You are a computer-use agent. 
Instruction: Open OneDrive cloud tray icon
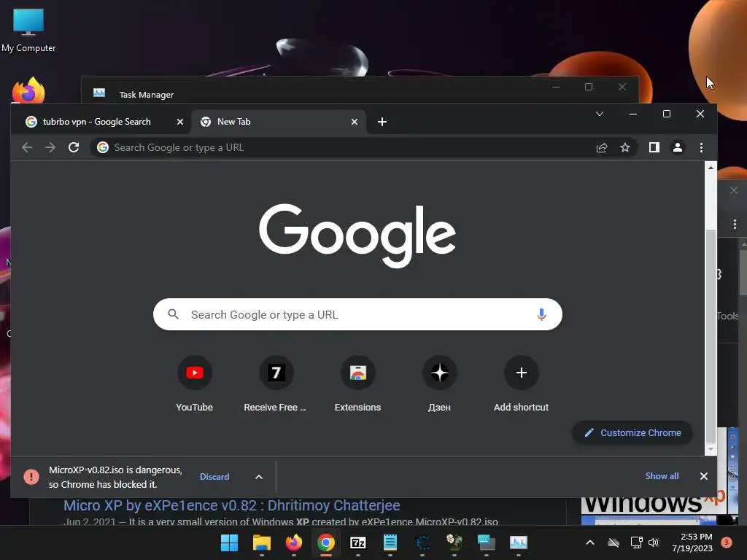click(614, 542)
